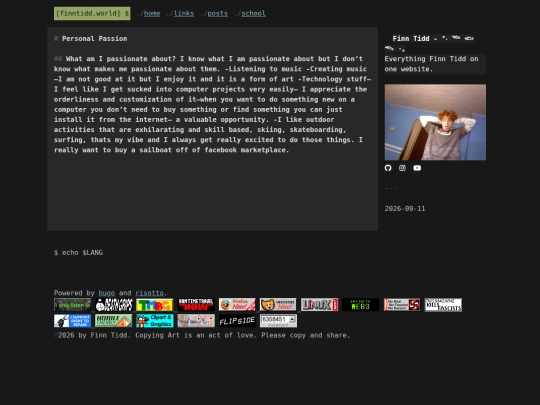Open the YouTube channel icon
This screenshot has height=405, width=540.
417,168
